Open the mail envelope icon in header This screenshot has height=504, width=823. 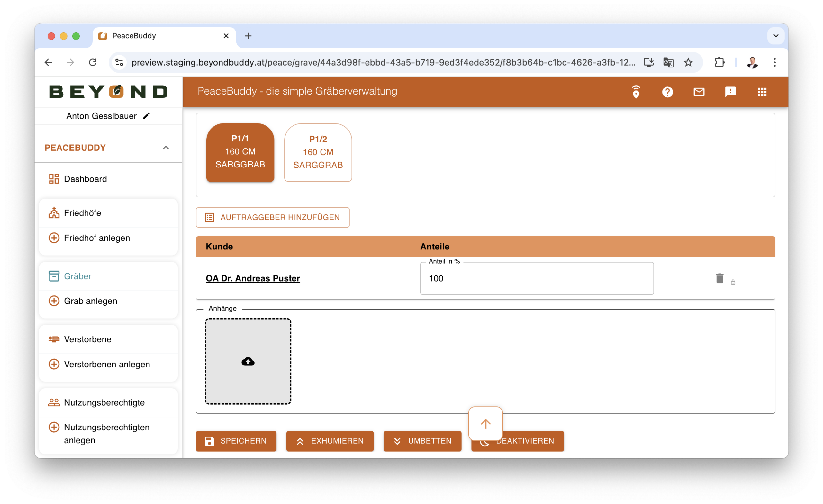[x=699, y=92]
